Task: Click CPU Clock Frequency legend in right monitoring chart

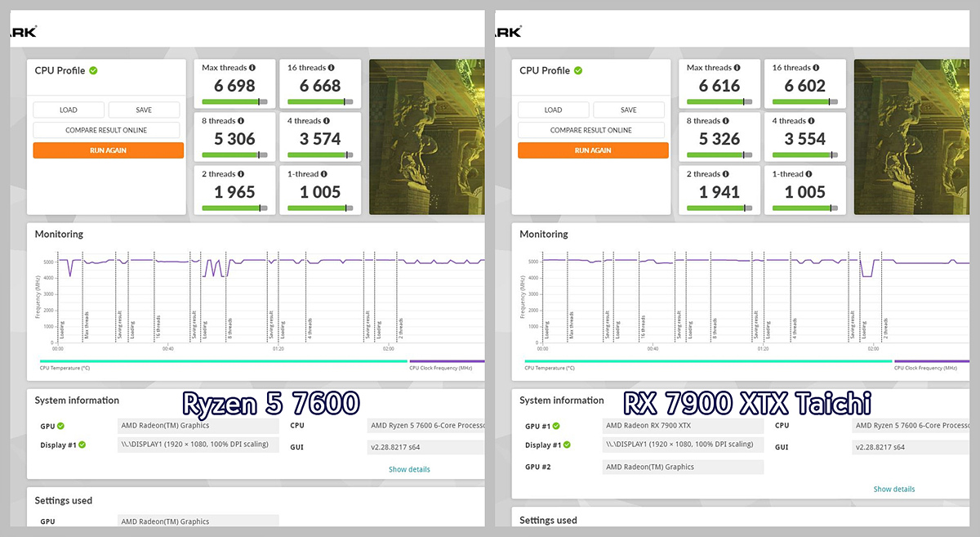Action: tap(925, 369)
